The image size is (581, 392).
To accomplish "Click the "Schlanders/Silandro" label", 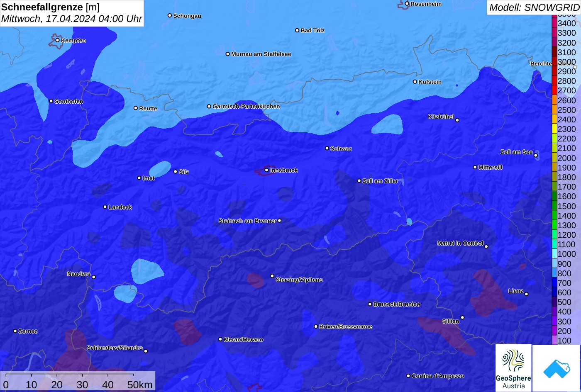I will tap(115, 348).
